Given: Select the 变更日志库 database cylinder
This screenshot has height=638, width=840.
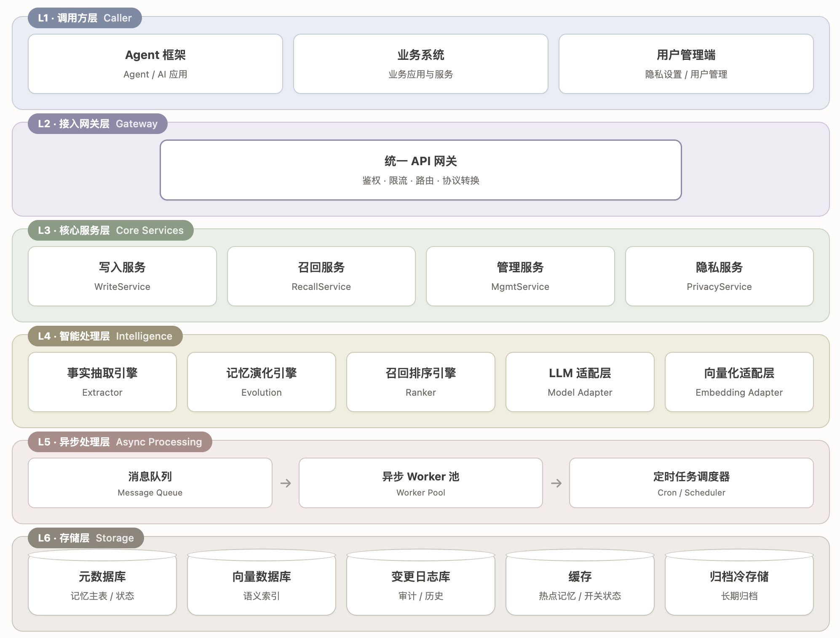Looking at the screenshot, I should coord(421,583).
